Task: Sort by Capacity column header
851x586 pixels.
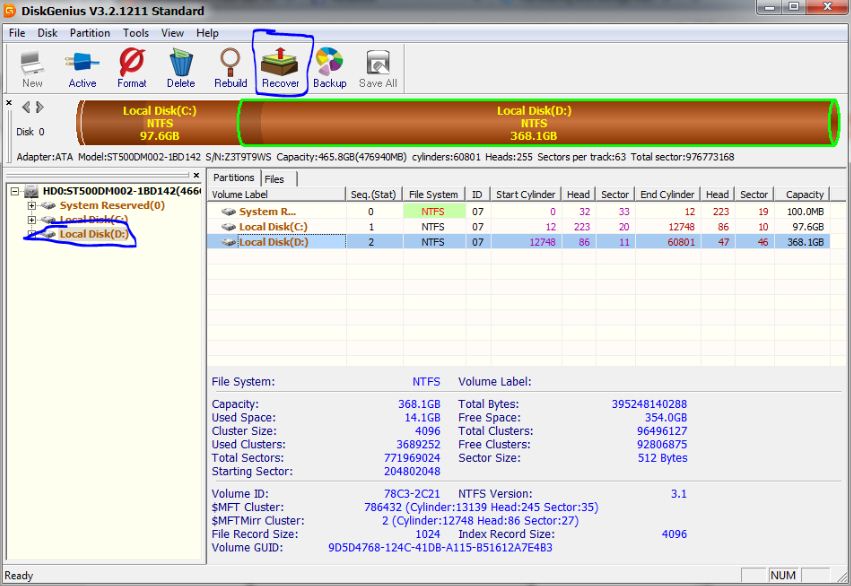Action: (x=804, y=195)
